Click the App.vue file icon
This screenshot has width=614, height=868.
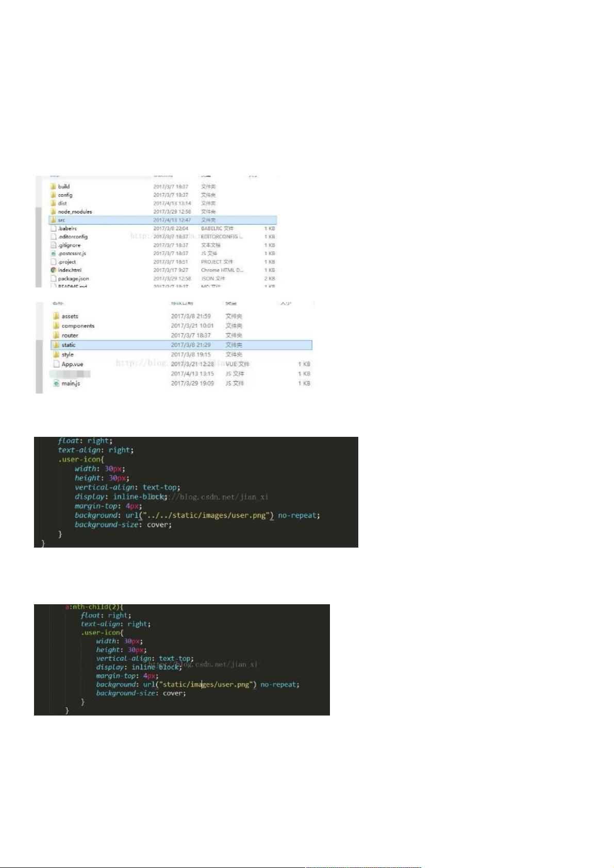click(56, 364)
